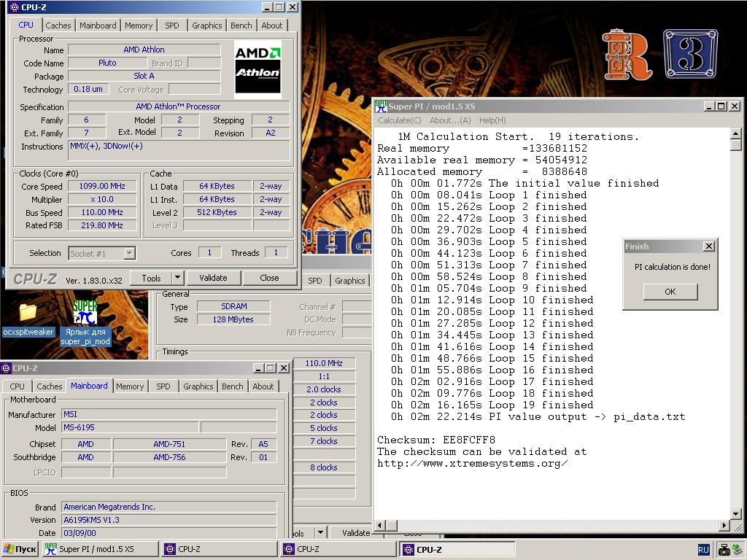The width and height of the screenshot is (747, 560).
Task: Click the southbridge AMD-756 field
Action: [x=169, y=457]
